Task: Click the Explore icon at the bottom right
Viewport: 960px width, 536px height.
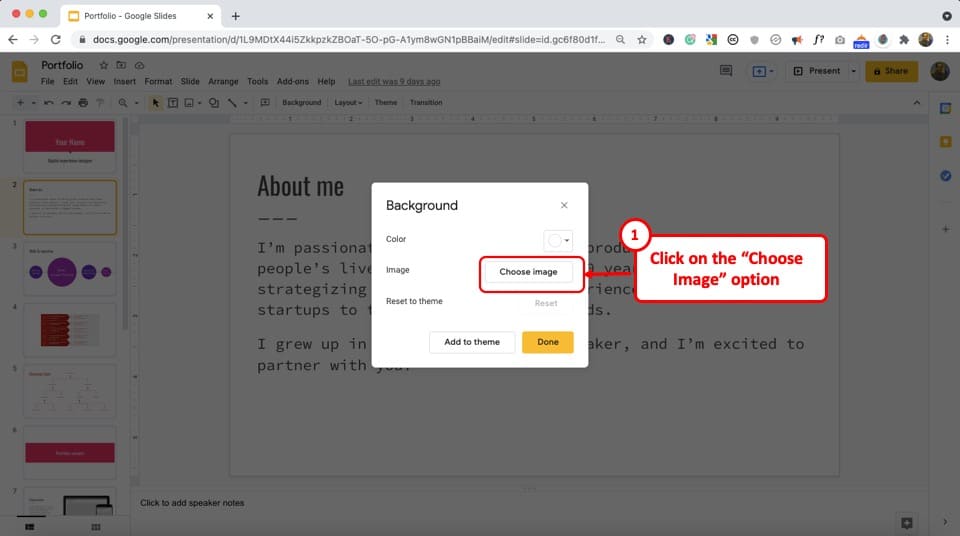Action: pyautogui.click(x=907, y=523)
